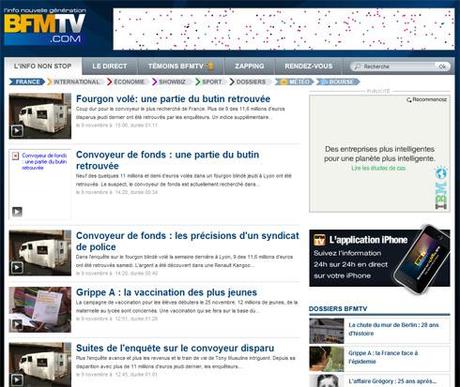Screen dimensions: 460x387
Task: Select the DOSSIERS category
Action: [x=250, y=82]
